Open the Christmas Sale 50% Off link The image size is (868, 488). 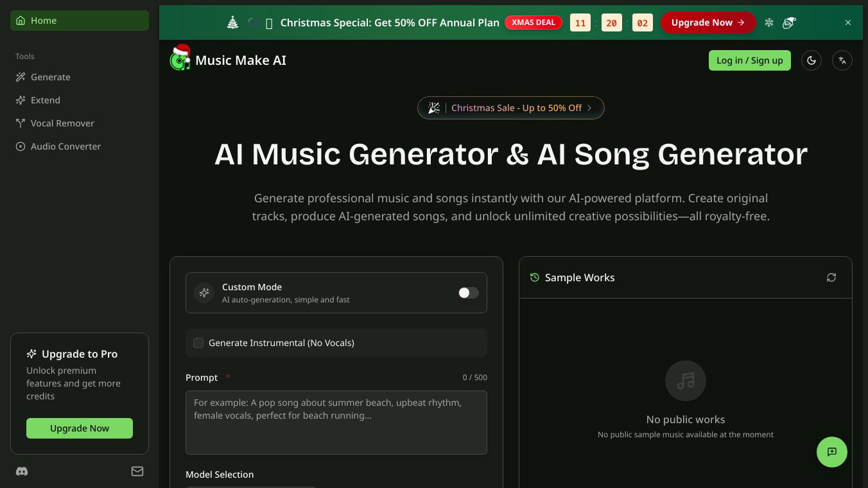[x=511, y=108]
